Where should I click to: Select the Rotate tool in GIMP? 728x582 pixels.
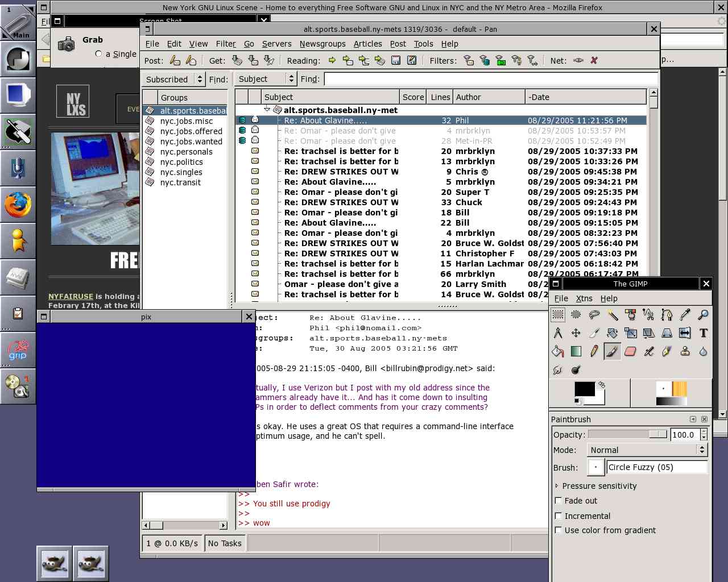coord(613,333)
